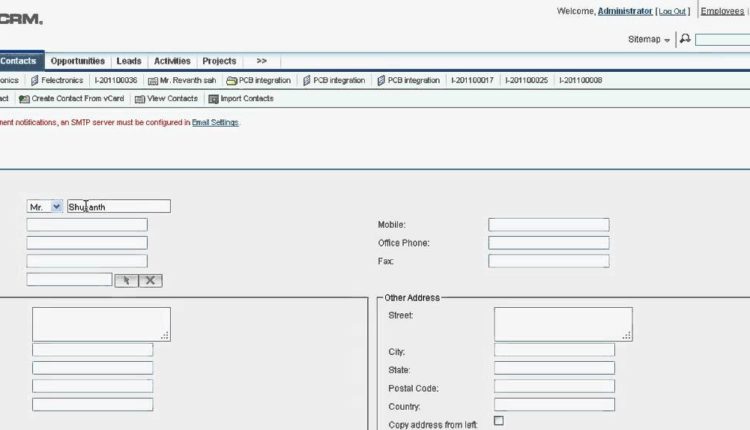
Task: Open the Felectronics recent item icon
Action: [35, 80]
